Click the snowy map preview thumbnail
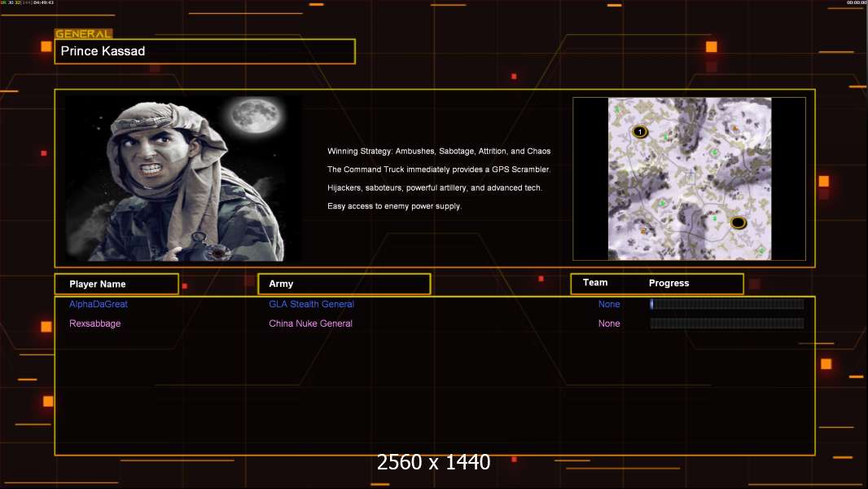Screen dimensions: 868x489 pyautogui.click(x=689, y=178)
